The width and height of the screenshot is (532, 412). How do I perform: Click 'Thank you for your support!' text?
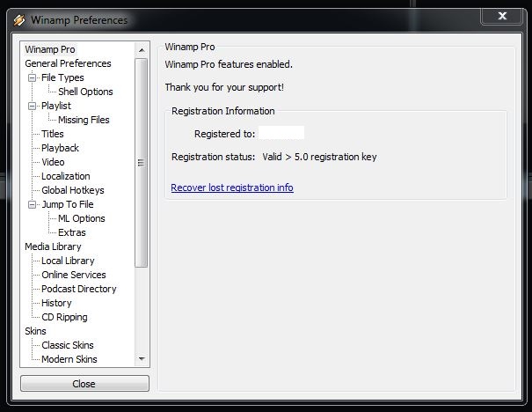click(x=224, y=87)
